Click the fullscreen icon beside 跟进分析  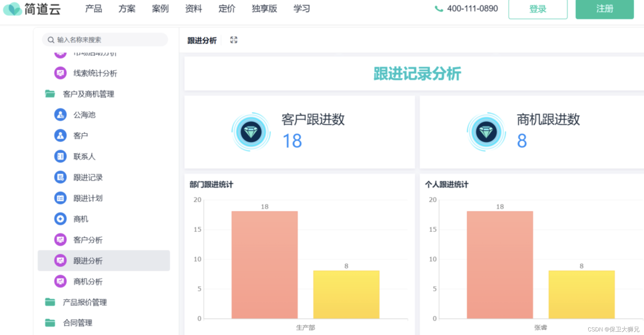tap(234, 40)
